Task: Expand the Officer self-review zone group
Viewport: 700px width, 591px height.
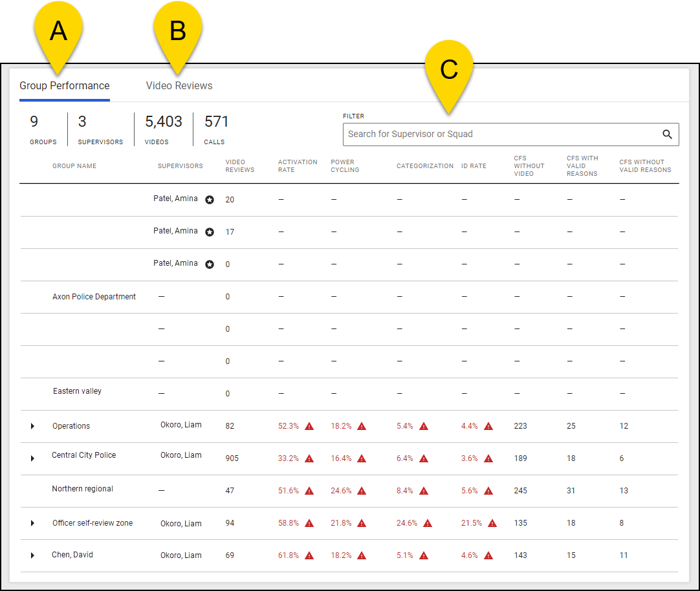Action: (x=32, y=523)
